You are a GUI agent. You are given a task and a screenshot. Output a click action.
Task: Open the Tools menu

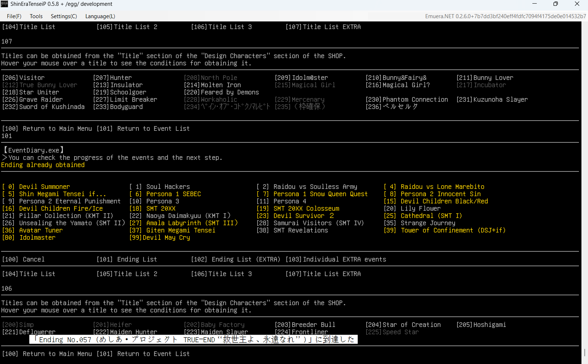point(36,16)
